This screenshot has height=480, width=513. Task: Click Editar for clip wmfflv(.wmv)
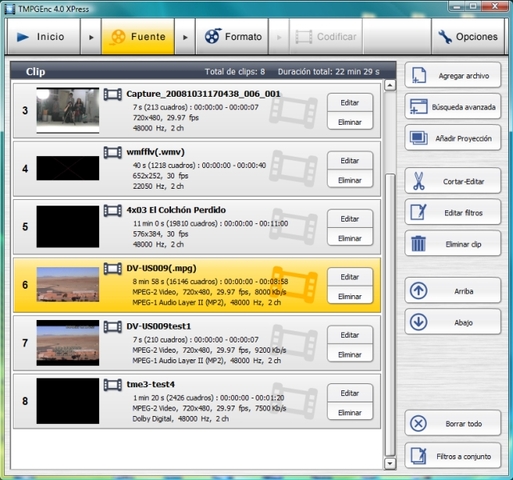pos(350,160)
